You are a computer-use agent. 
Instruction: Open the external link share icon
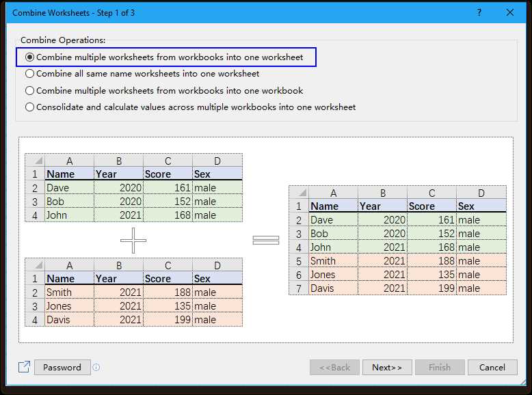[24, 367]
